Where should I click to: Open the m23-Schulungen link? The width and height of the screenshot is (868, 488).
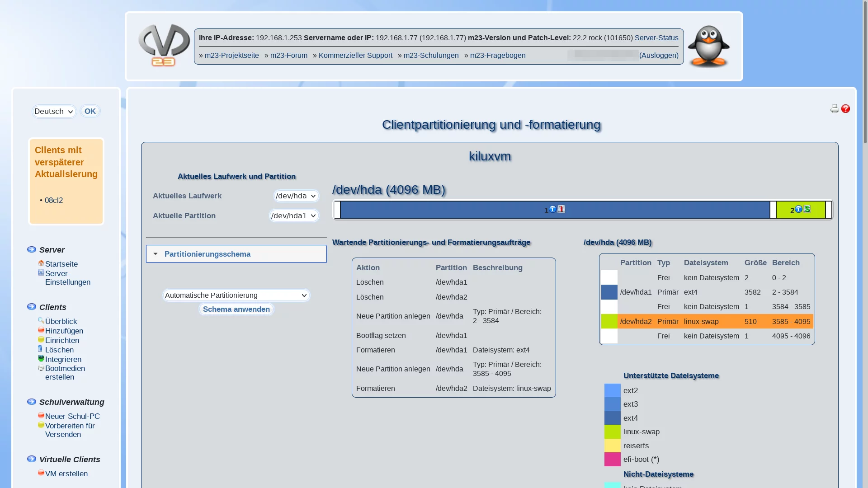pyautogui.click(x=431, y=56)
